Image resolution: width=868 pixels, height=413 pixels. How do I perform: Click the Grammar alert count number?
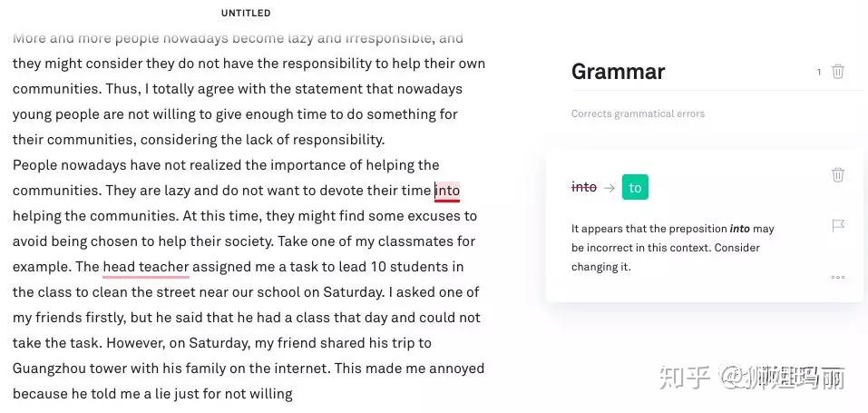819,73
